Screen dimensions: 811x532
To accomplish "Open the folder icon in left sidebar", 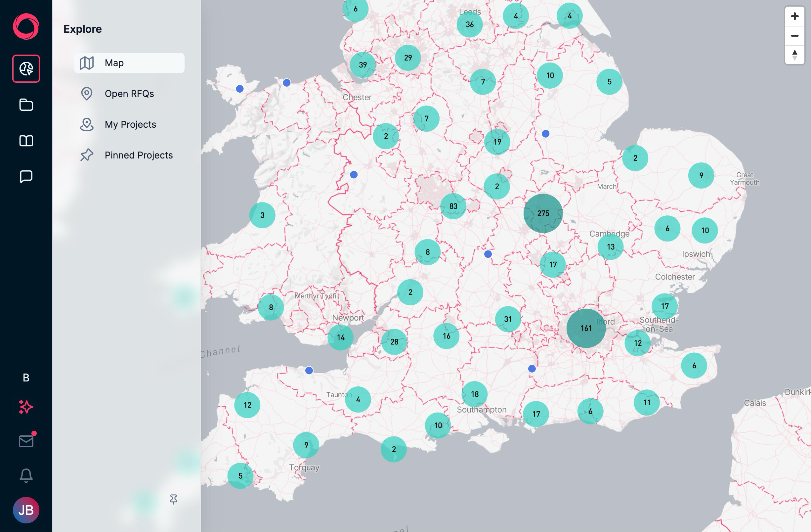I will coord(26,105).
